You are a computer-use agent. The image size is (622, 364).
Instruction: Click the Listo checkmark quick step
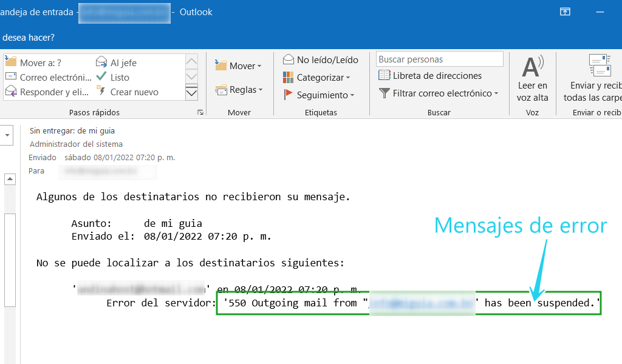pyautogui.click(x=113, y=77)
